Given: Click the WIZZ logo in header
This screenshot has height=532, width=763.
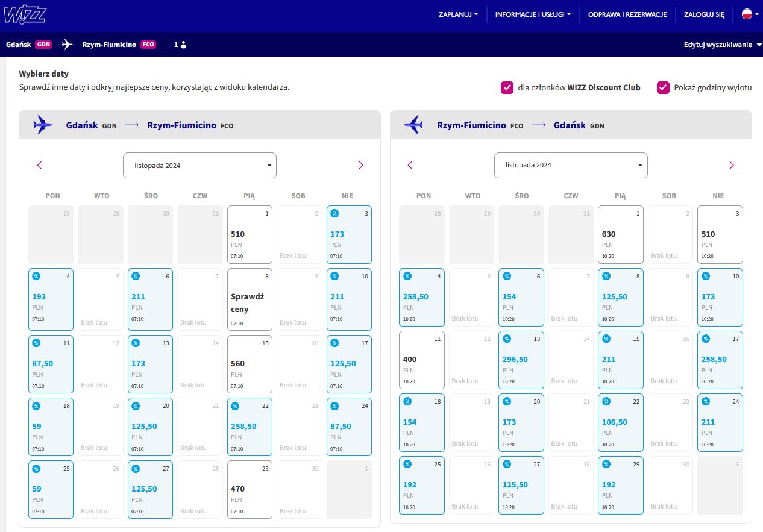Looking at the screenshot, I should pos(25,14).
